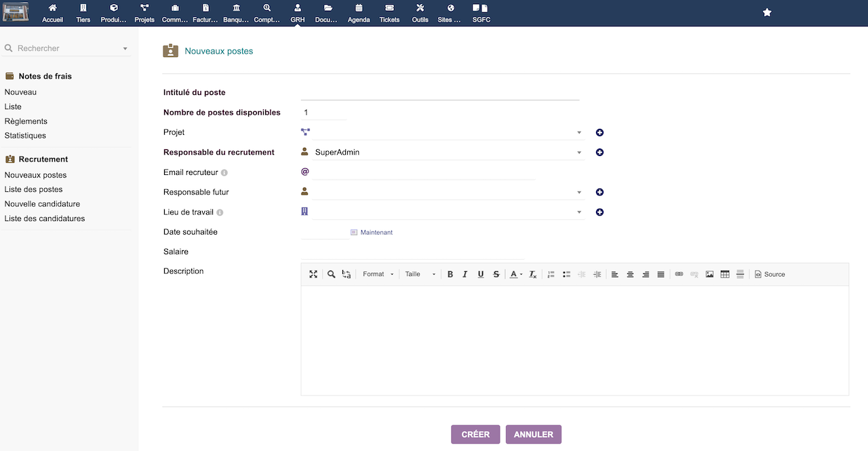Maximize the description editor
The height and width of the screenshot is (451, 868).
click(313, 274)
